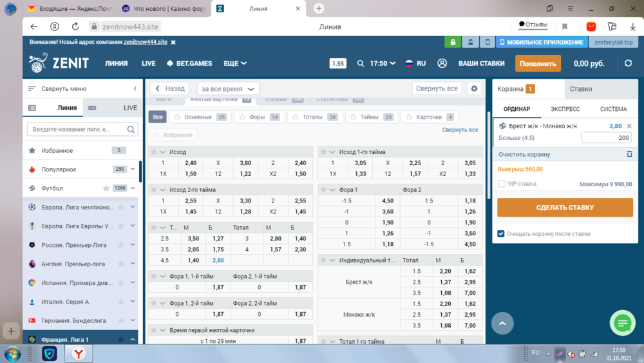This screenshot has width=644, height=363.
Task: Filter markets by Тоталы tab
Action: pos(314,117)
